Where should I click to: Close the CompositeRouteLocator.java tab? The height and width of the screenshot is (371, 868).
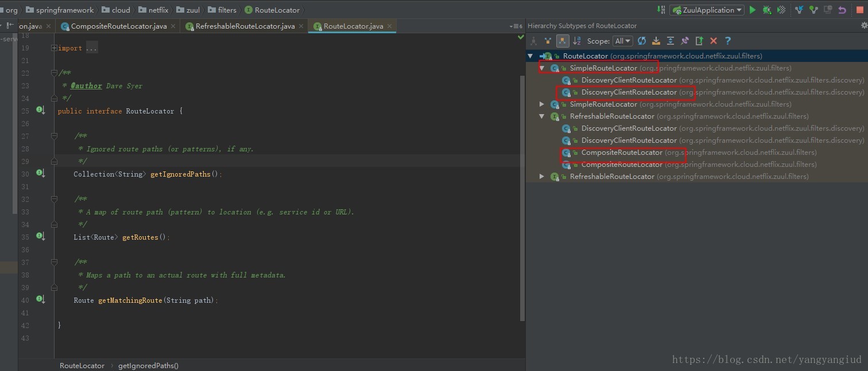click(173, 26)
